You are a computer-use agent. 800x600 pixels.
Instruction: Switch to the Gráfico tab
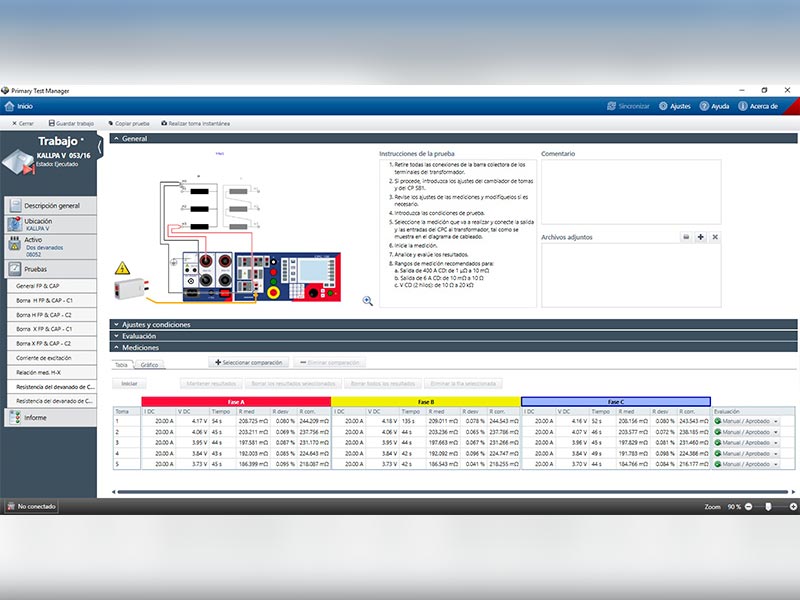pyautogui.click(x=149, y=365)
